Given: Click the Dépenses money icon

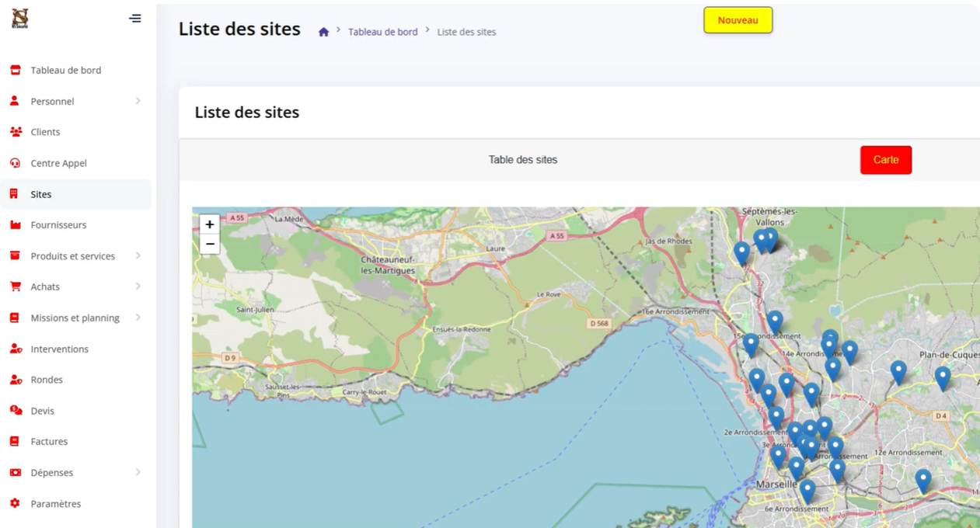Looking at the screenshot, I should (15, 472).
